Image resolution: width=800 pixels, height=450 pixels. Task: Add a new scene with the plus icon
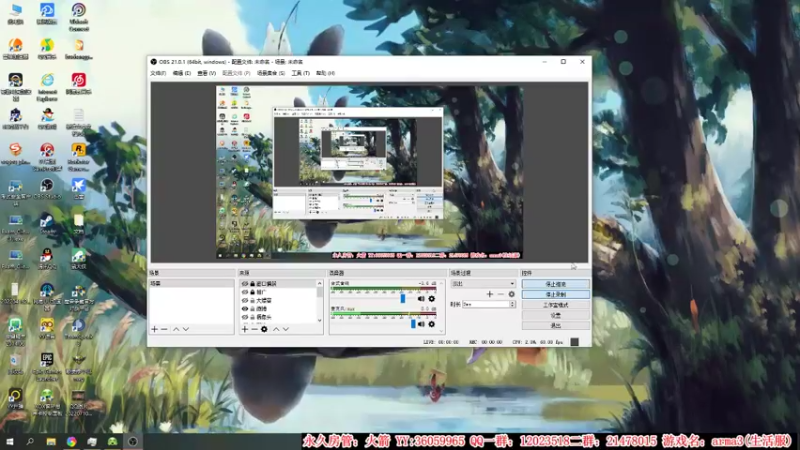(x=155, y=329)
